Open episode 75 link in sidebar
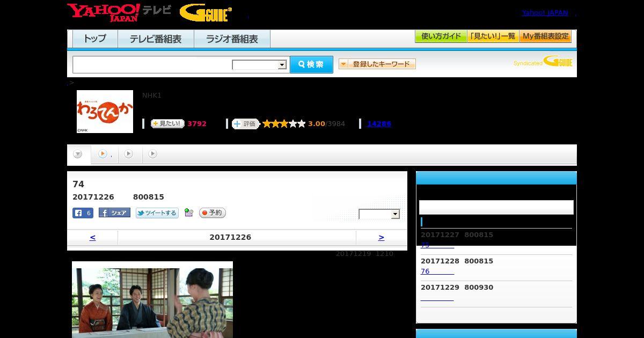Image resolution: width=644 pixels, height=338 pixels. point(437,245)
